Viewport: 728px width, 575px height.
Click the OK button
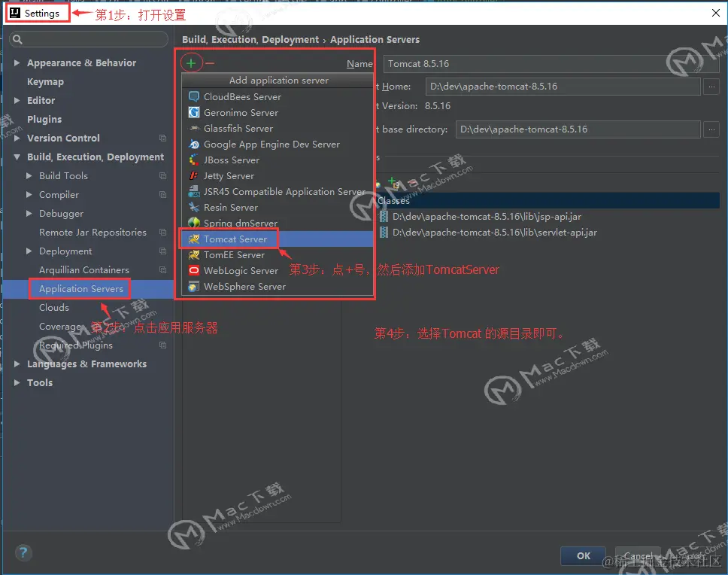click(x=583, y=556)
